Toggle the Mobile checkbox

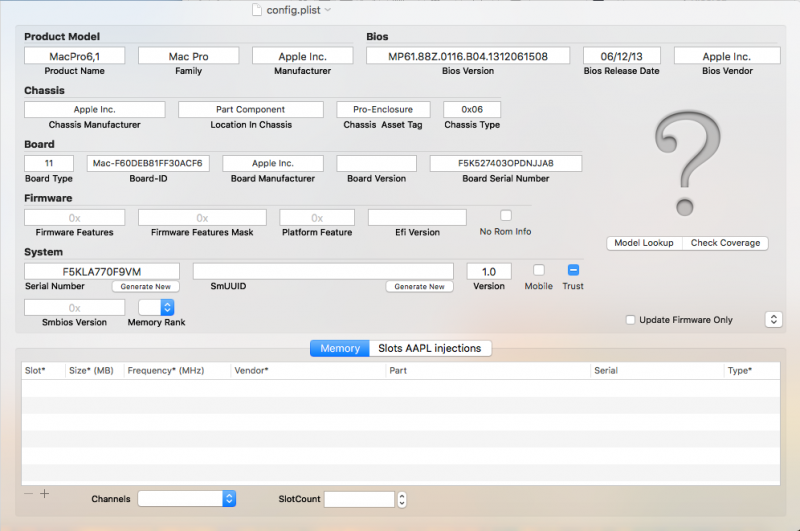pos(539,270)
